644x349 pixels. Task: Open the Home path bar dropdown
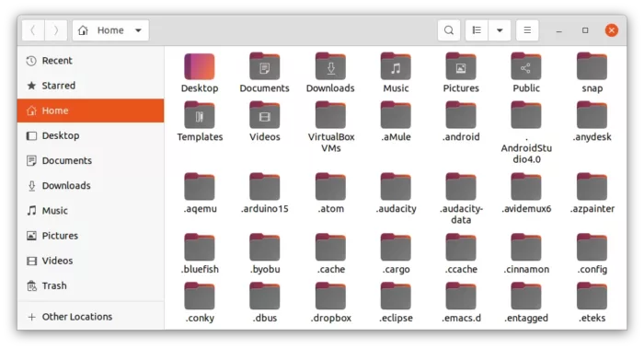click(111, 30)
